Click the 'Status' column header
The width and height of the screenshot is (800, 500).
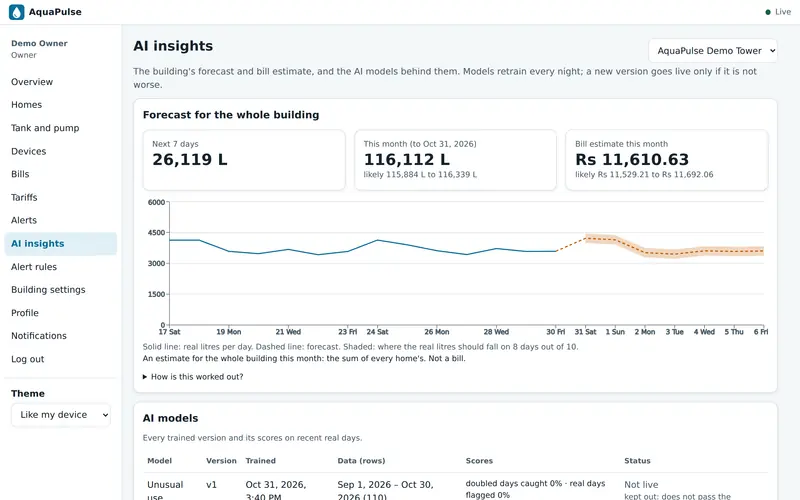(637, 461)
